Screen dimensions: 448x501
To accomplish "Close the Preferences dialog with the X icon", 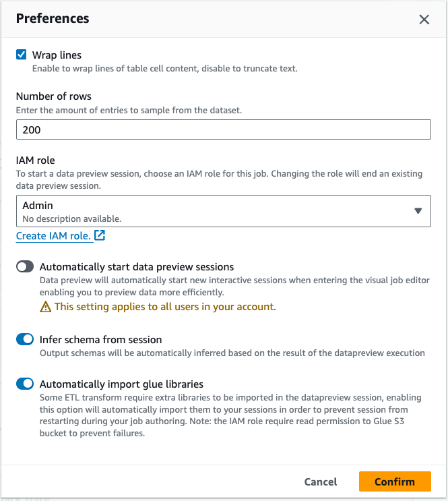I will pyautogui.click(x=424, y=20).
